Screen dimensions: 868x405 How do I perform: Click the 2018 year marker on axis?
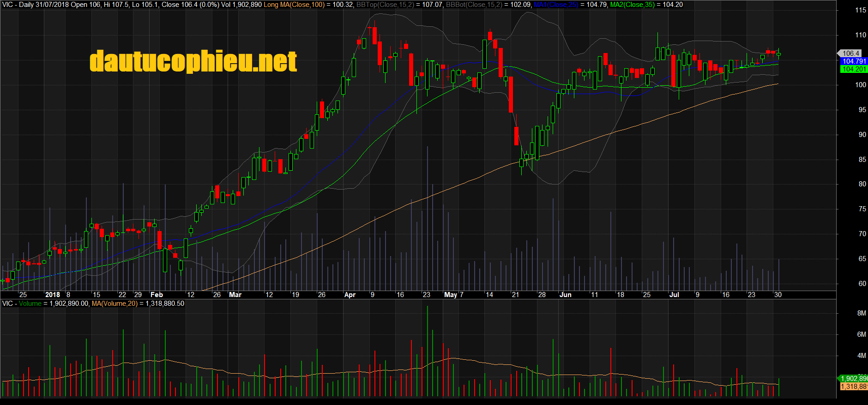(53, 295)
